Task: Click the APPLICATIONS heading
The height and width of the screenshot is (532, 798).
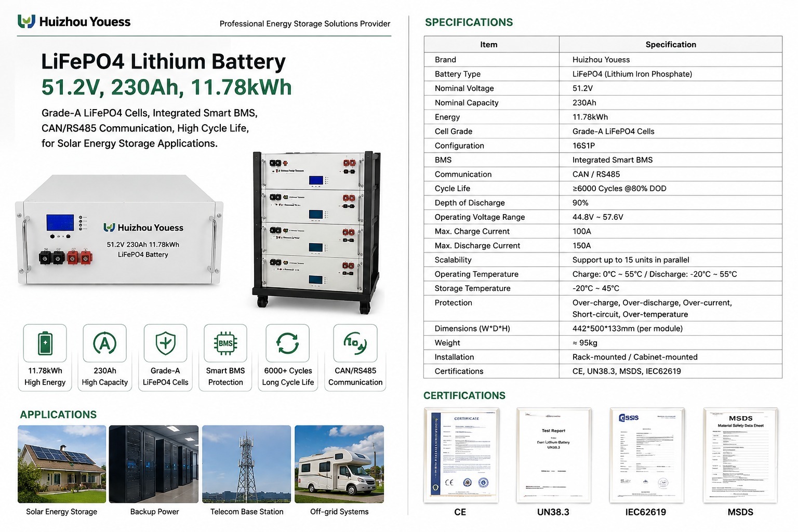Action: coord(58,415)
